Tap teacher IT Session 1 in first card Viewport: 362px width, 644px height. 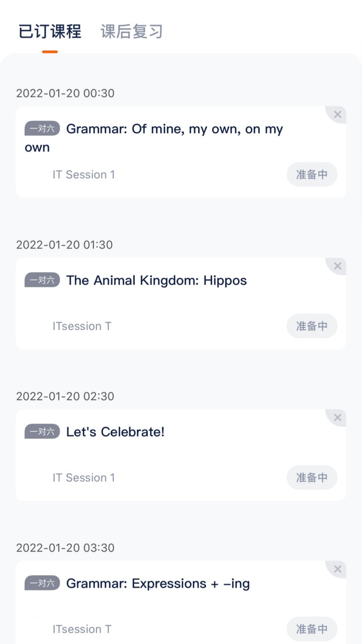(x=83, y=175)
